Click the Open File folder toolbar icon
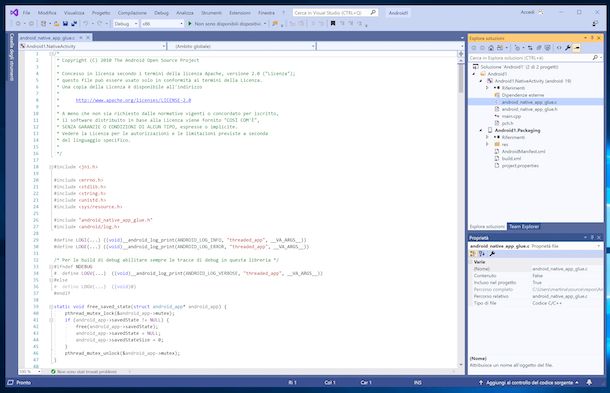This screenshot has height=393, width=610. tap(57, 24)
